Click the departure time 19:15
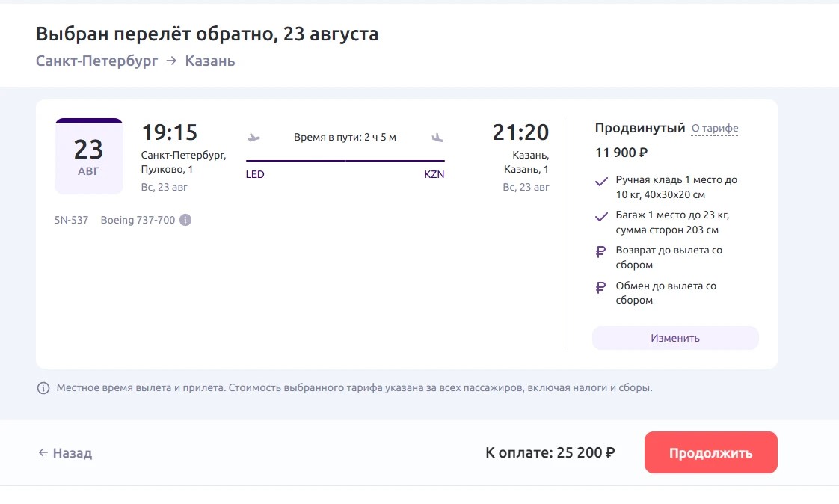 point(170,132)
